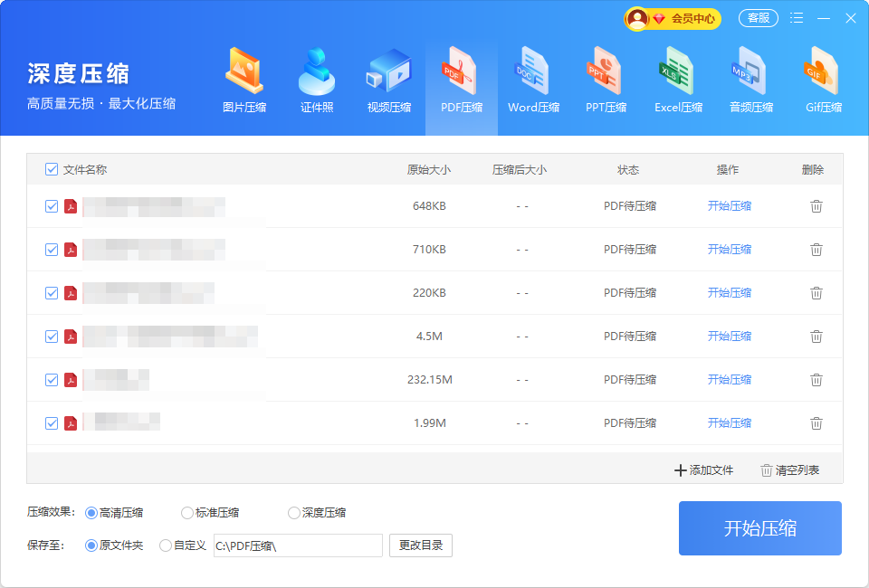The width and height of the screenshot is (869, 588).
Task: Uncheck the checkbox for the 648KB file
Action: [x=52, y=206]
